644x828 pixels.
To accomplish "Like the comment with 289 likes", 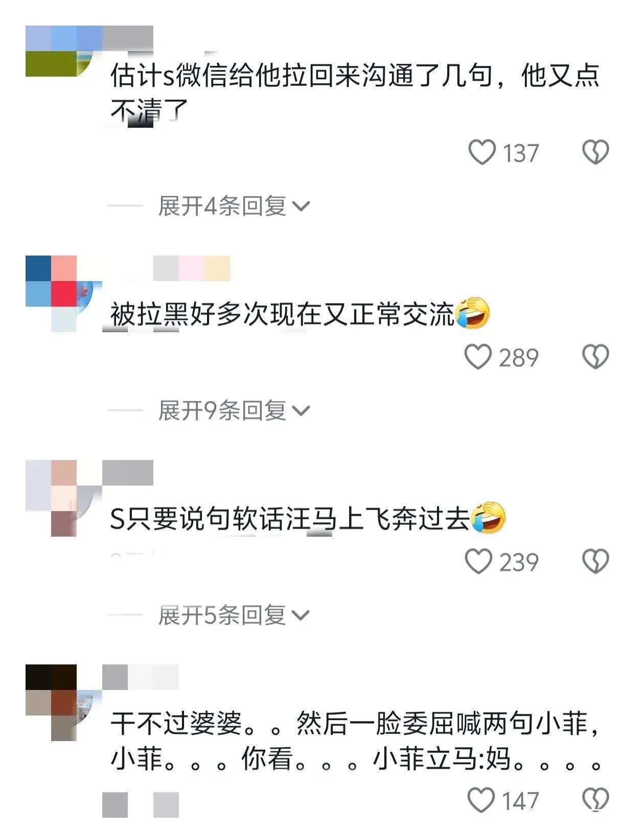I will (x=478, y=357).
